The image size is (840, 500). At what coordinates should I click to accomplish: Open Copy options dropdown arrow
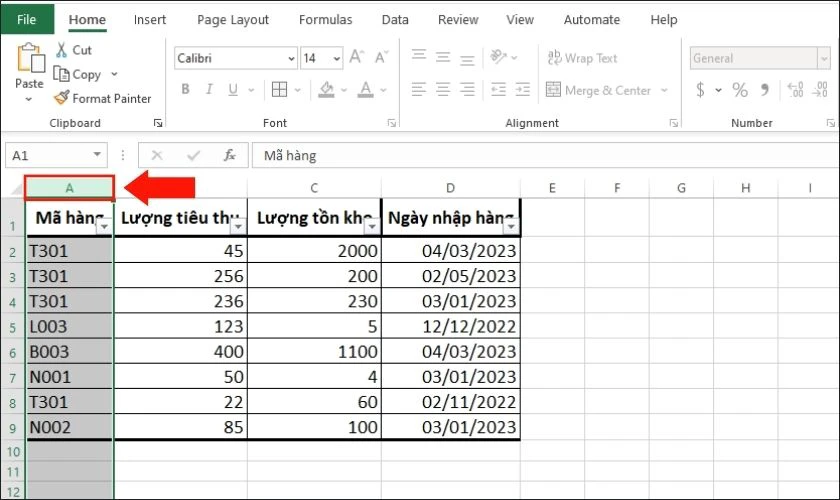tap(114, 74)
